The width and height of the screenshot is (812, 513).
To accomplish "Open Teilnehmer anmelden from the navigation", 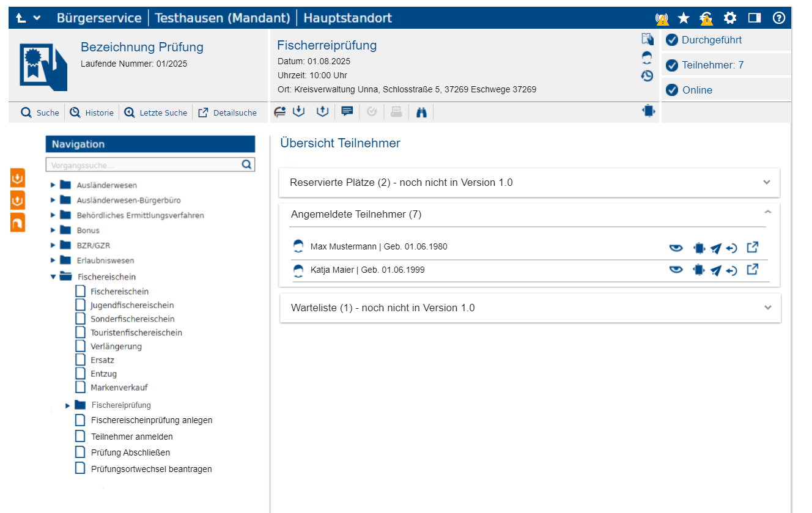I will tap(131, 437).
